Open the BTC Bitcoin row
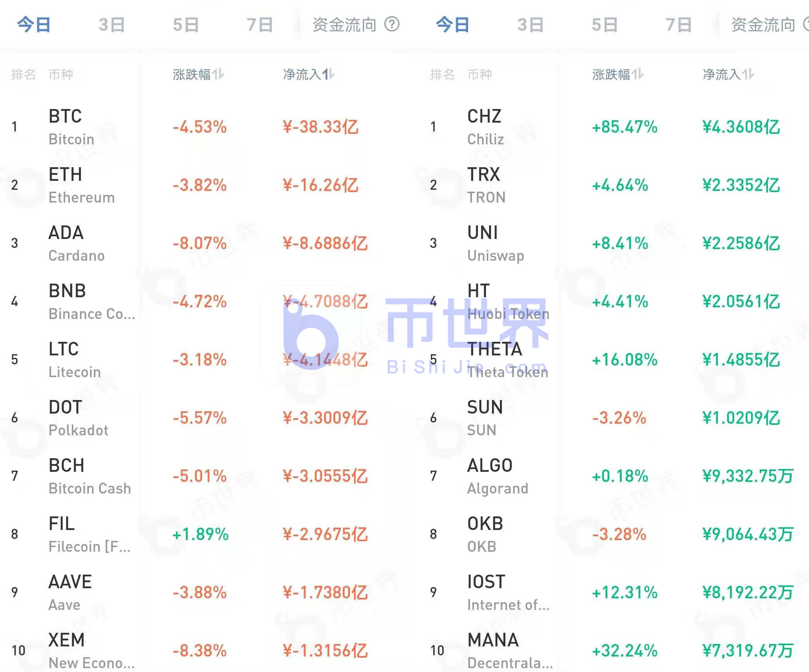Viewport: 809px width, 672px height. point(72,127)
